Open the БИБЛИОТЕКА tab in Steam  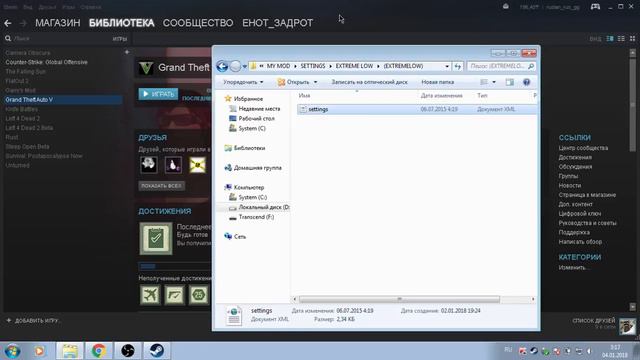point(122,23)
